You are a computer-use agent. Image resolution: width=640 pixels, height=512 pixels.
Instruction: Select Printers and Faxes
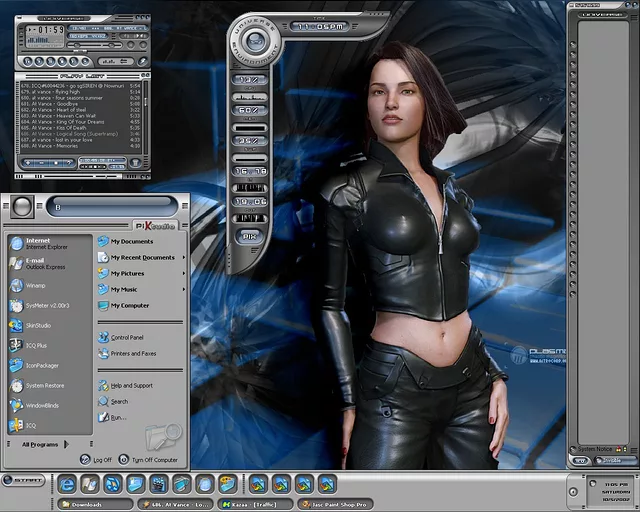click(133, 353)
